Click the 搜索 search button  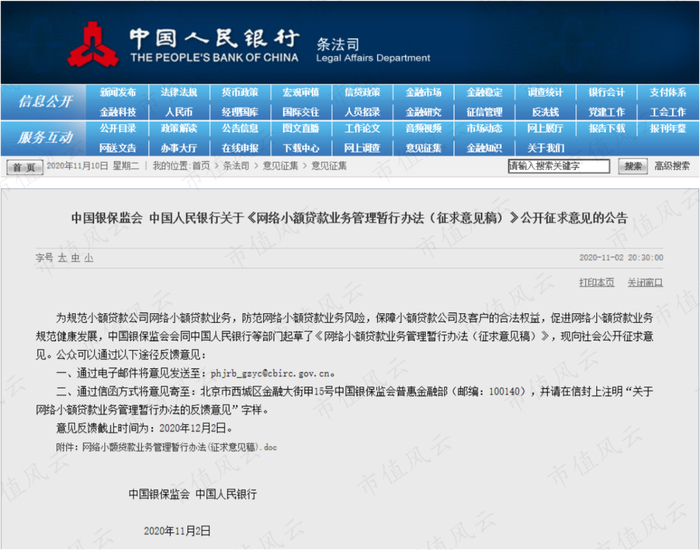point(633,166)
